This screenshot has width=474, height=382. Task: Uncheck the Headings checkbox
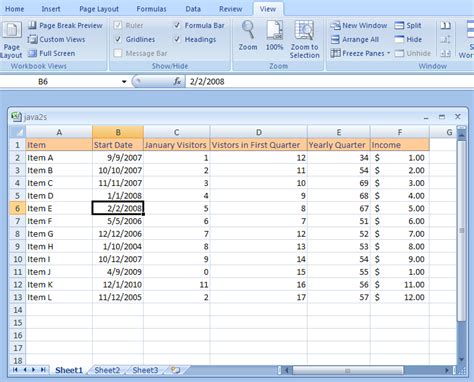click(x=177, y=39)
